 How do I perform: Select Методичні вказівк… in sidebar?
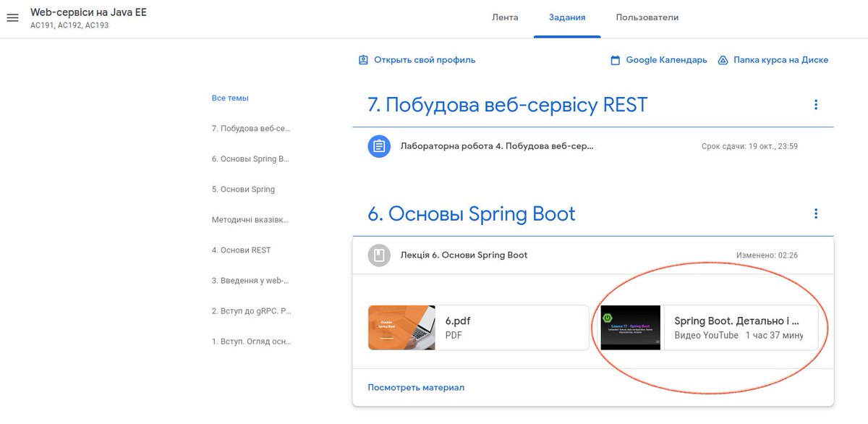pyautogui.click(x=250, y=220)
